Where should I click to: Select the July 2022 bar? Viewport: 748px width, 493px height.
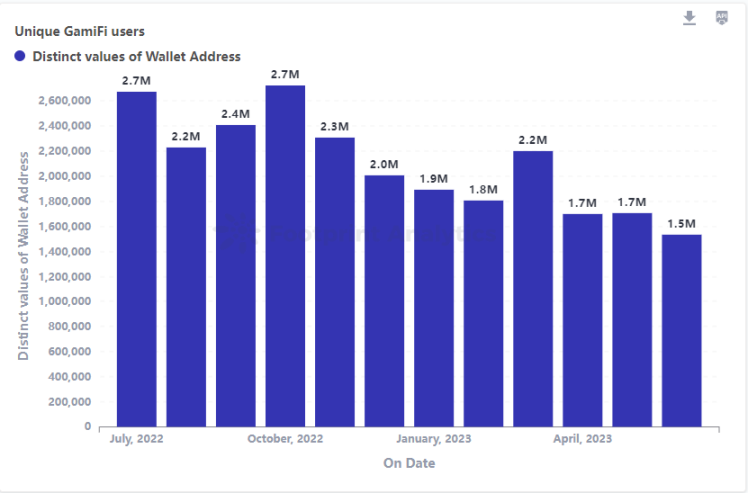click(x=136, y=258)
